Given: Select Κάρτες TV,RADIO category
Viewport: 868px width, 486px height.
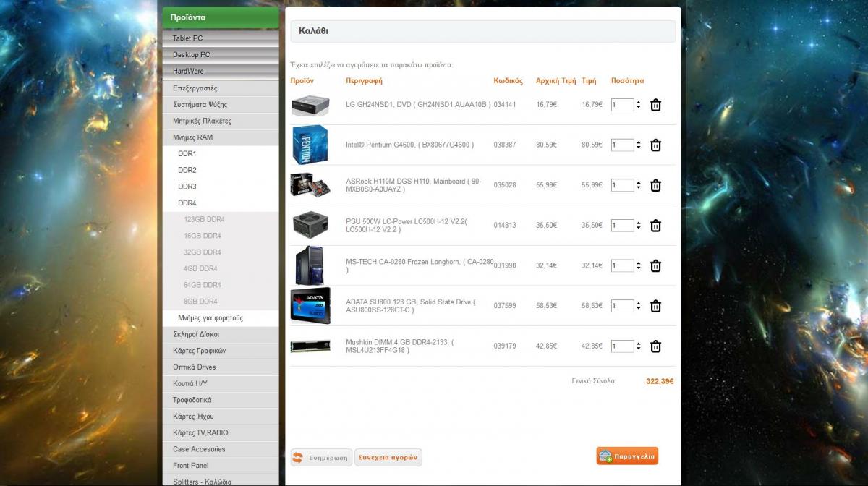Looking at the screenshot, I should pyautogui.click(x=221, y=433).
